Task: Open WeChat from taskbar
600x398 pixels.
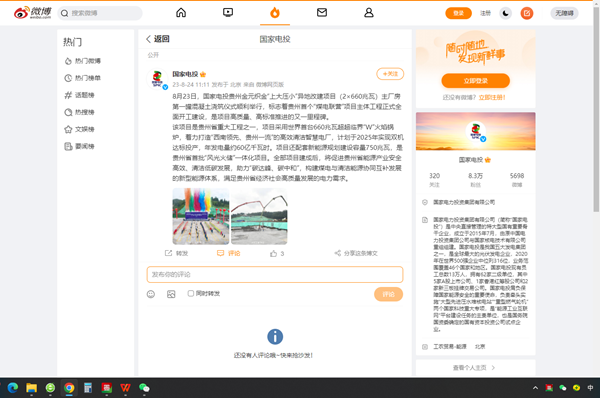Action: [144, 388]
